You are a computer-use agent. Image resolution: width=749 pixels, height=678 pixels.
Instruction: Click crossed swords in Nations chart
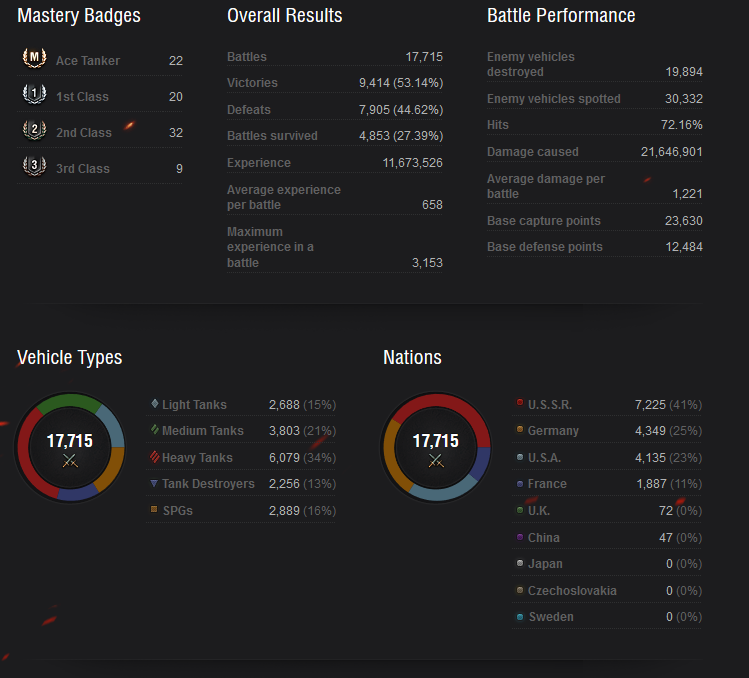[436, 461]
